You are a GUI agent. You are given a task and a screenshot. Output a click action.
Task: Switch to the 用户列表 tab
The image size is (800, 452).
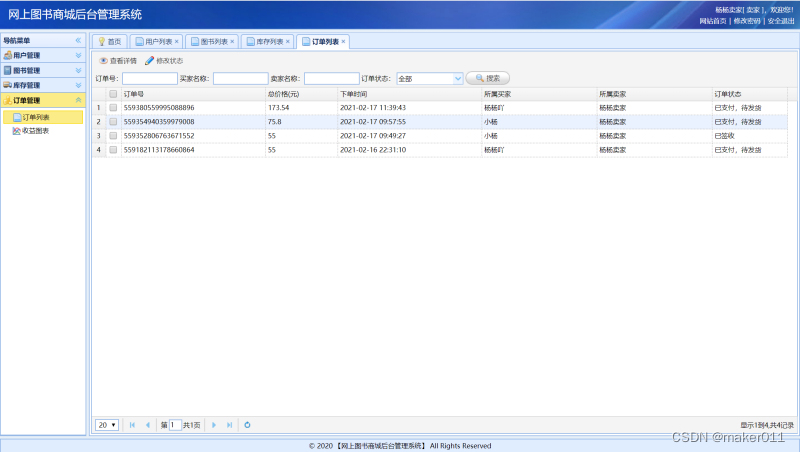pos(155,42)
